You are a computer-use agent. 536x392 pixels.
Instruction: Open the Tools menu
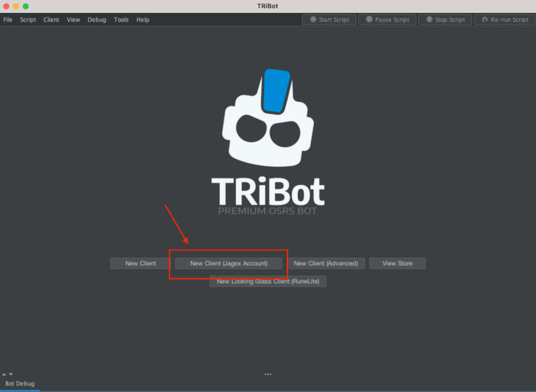pyautogui.click(x=121, y=19)
